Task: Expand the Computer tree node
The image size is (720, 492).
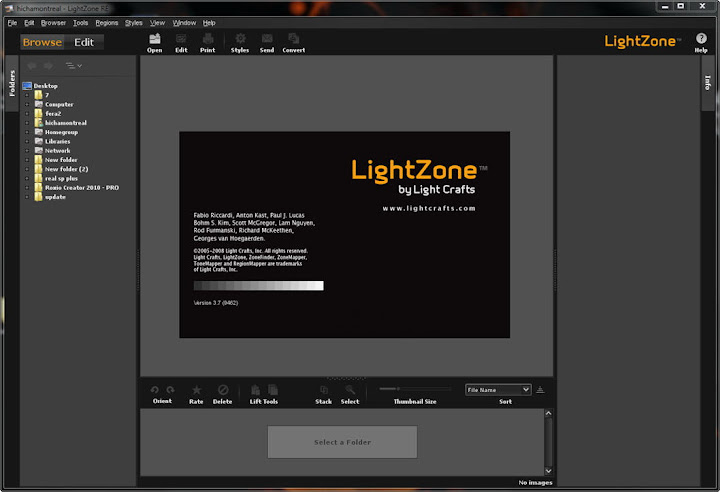Action: (x=27, y=104)
